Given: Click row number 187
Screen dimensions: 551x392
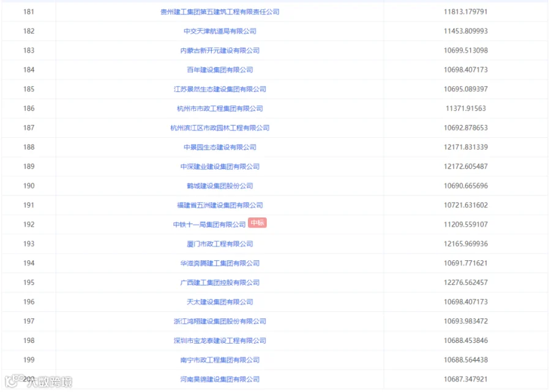Looking at the screenshot, I should [x=29, y=127].
